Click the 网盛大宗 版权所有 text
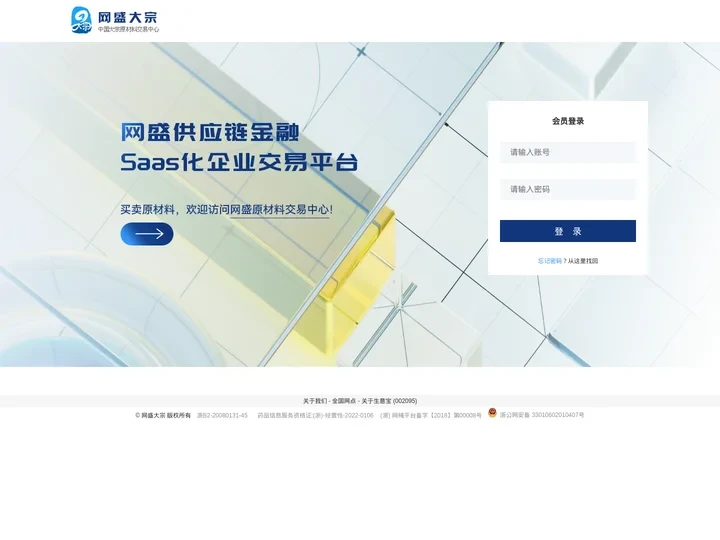Viewport: 720px width, 540px height. tap(163, 415)
